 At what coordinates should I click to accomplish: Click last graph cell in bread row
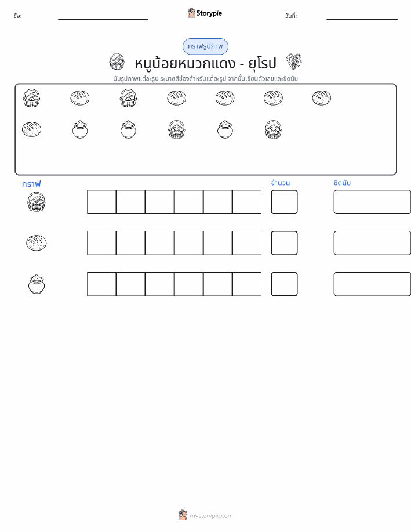point(247,243)
